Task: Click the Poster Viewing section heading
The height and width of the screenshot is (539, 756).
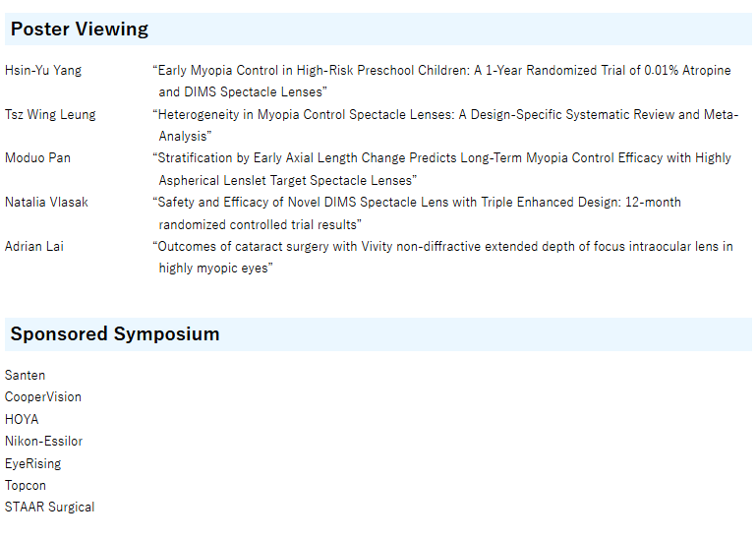Action: [80, 30]
